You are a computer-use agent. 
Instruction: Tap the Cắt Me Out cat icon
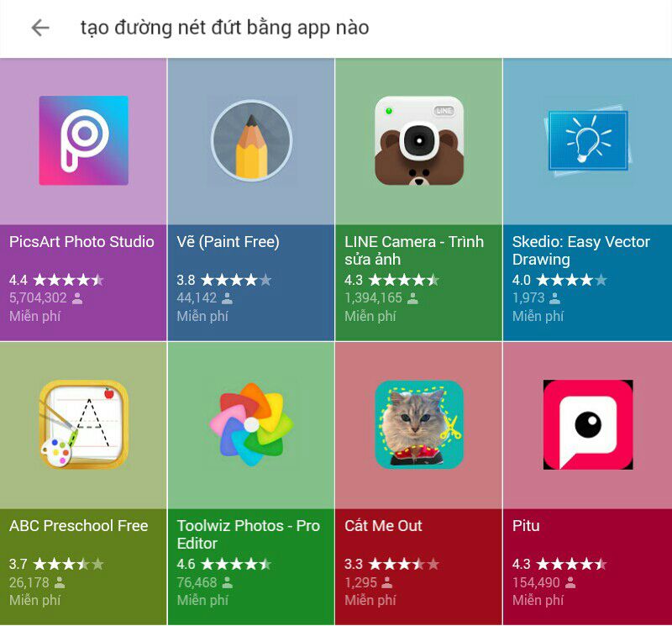(x=419, y=424)
